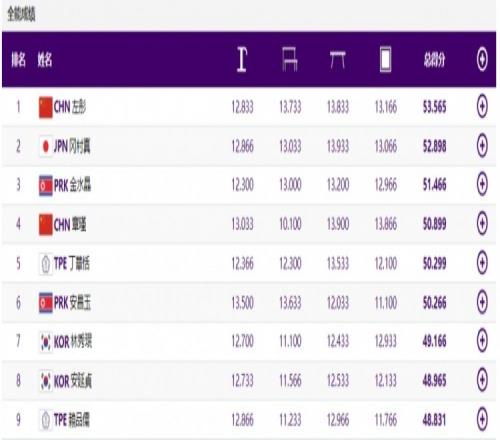Expand all rows with header plus icon
The height and width of the screenshot is (440, 500).
tap(482, 60)
